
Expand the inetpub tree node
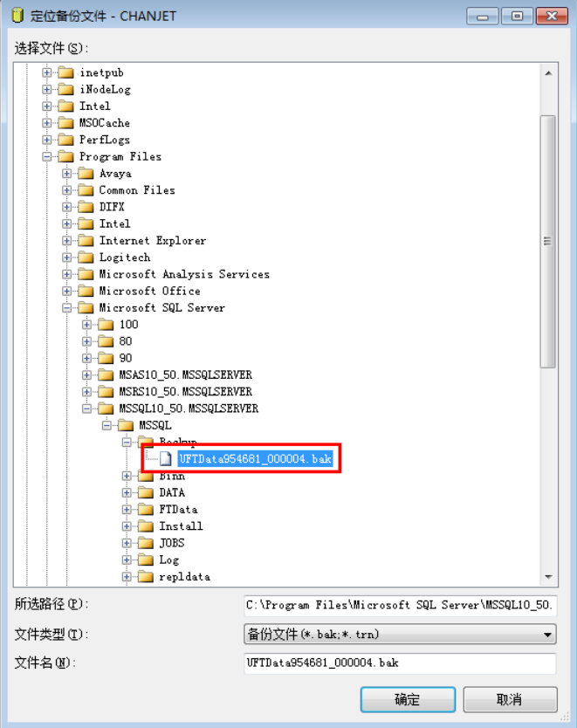click(x=47, y=72)
